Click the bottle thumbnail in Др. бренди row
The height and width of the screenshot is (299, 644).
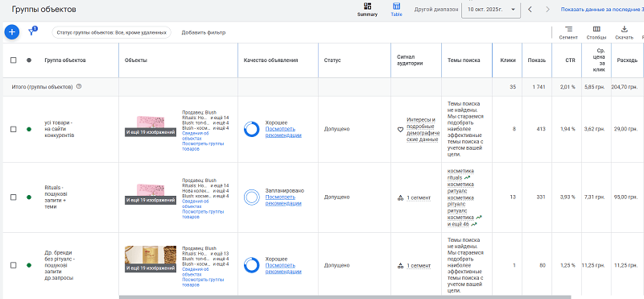tap(151, 259)
